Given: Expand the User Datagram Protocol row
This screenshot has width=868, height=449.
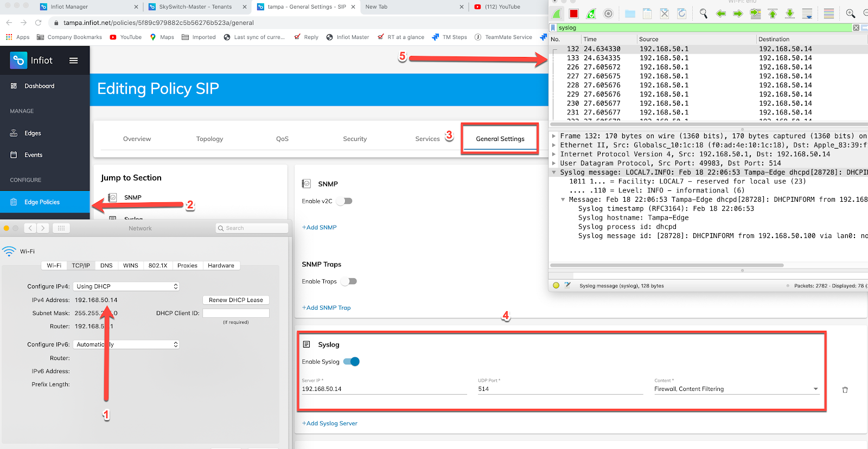Looking at the screenshot, I should pos(554,163).
